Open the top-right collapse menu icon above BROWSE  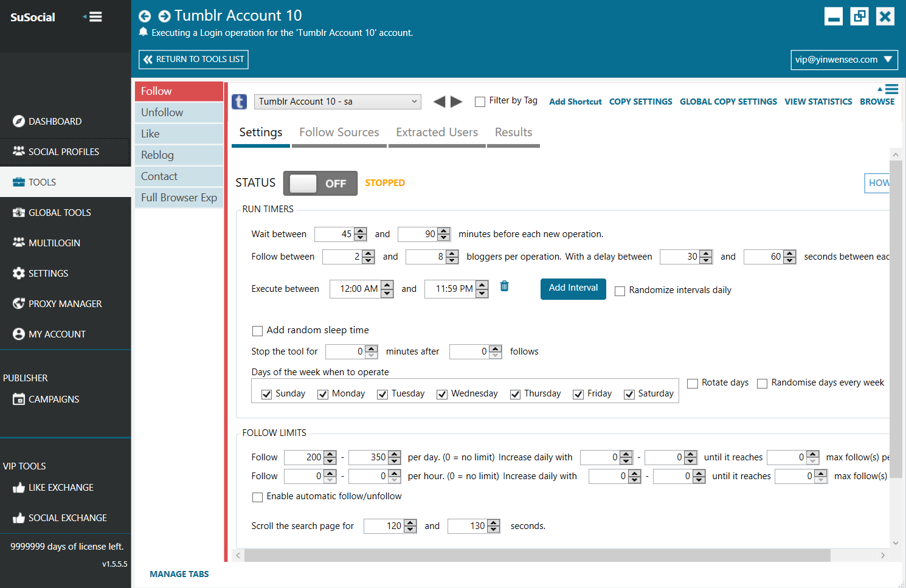coord(888,89)
